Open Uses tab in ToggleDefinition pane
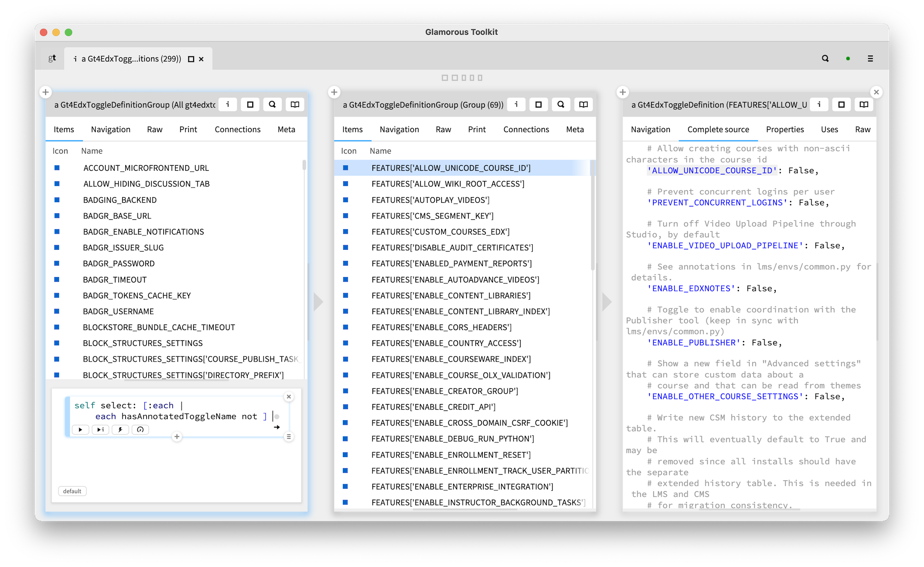Image resolution: width=924 pixels, height=567 pixels. [829, 129]
